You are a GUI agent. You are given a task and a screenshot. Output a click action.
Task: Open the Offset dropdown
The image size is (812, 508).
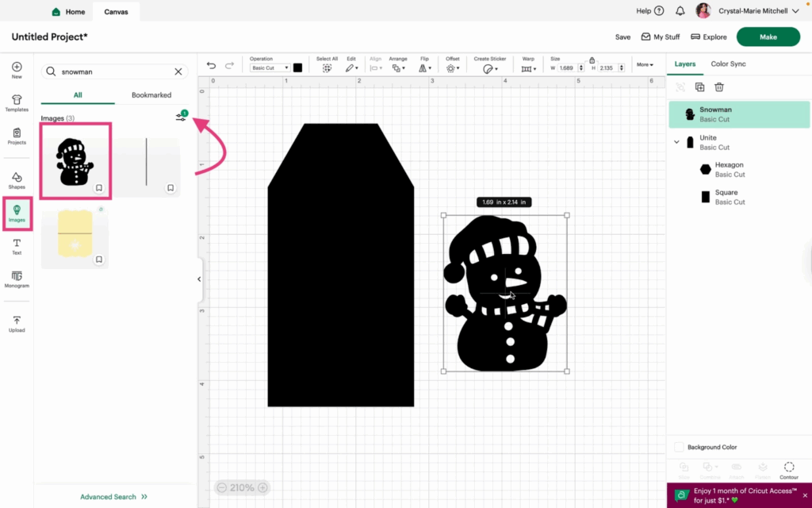pos(453,68)
